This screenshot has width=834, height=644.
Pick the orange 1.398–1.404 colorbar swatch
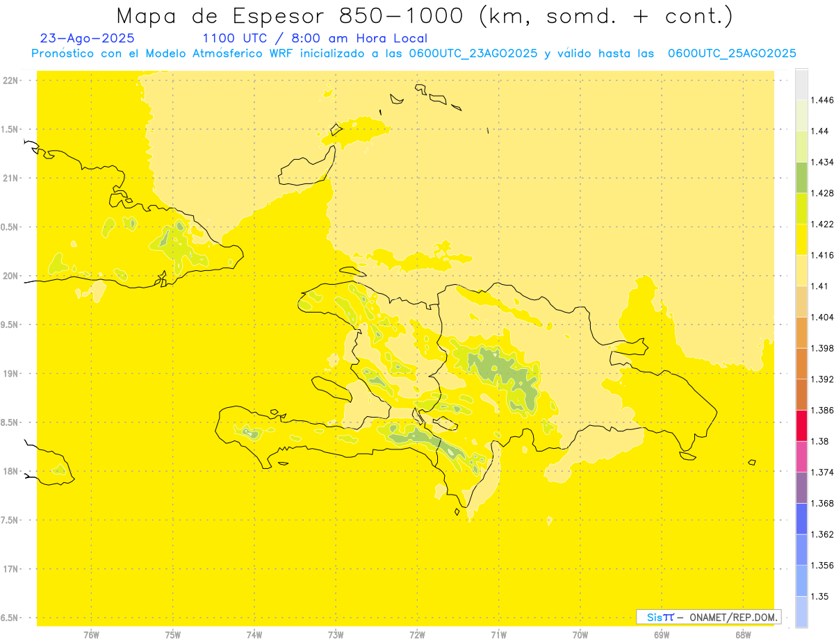tap(801, 332)
